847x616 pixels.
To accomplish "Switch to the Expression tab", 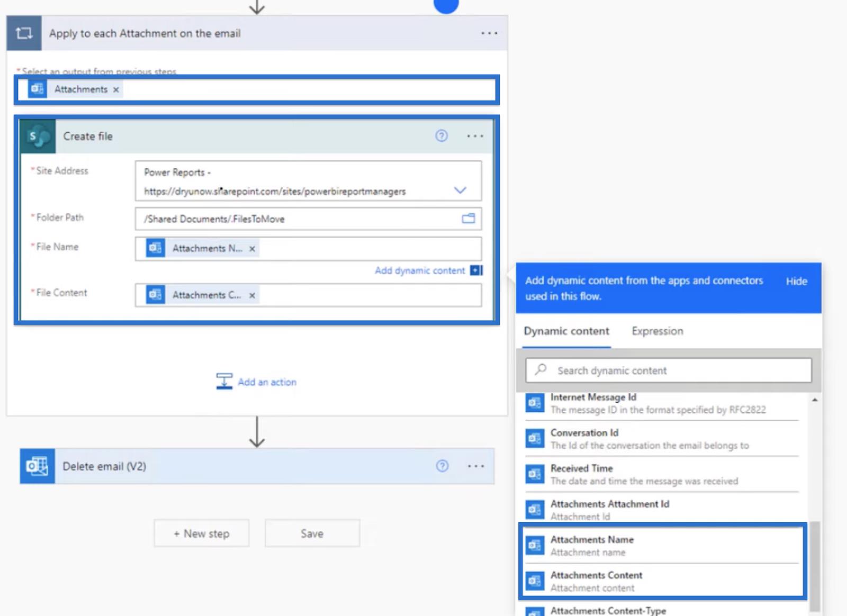I will (657, 331).
